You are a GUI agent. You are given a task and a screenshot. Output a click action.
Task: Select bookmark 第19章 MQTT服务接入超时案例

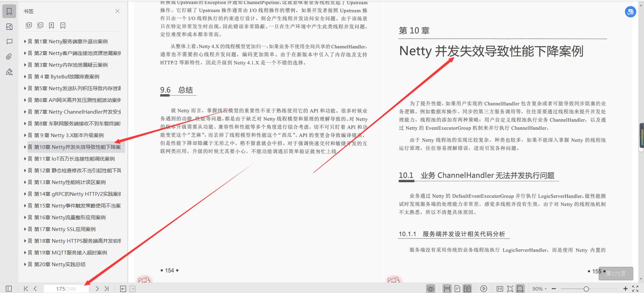(70, 253)
